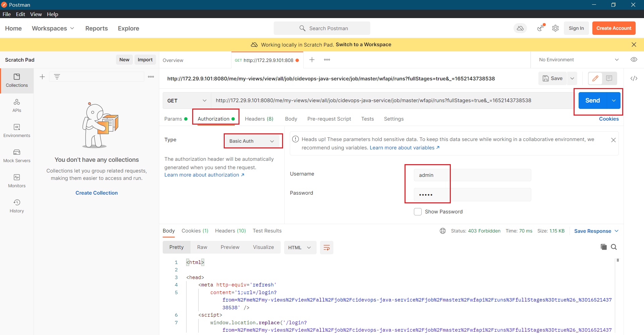Click the offline cloud sync icon
This screenshot has height=335, width=644.
click(x=520, y=28)
